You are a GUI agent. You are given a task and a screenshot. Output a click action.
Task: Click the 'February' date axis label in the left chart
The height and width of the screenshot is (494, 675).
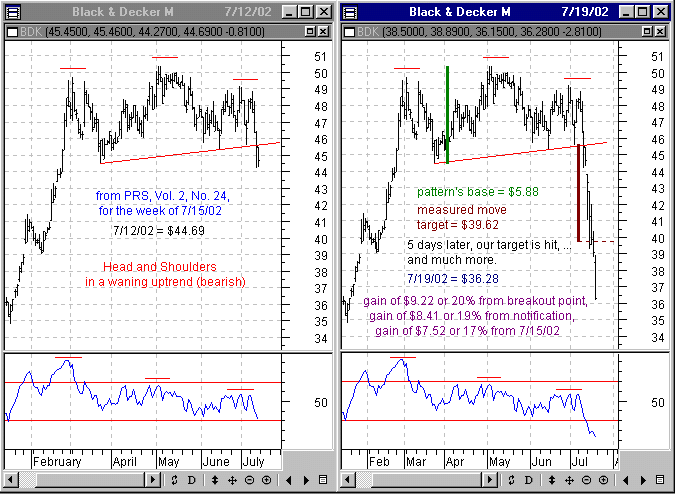(x=57, y=462)
